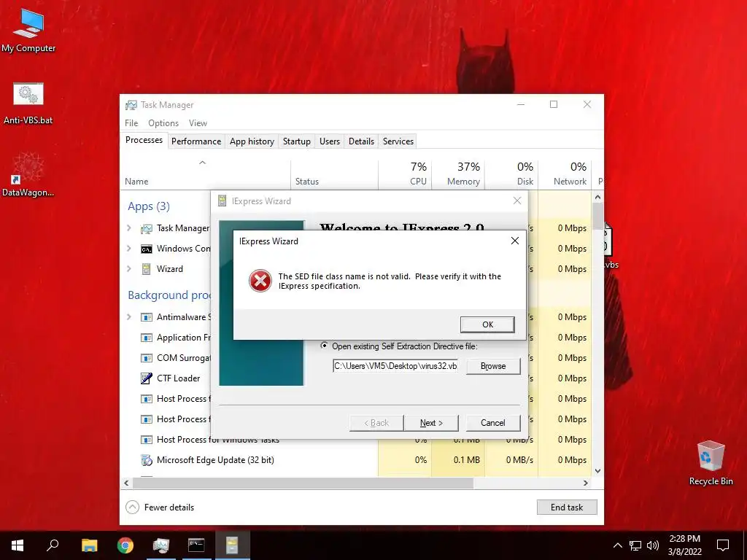The height and width of the screenshot is (560, 747).
Task: Expand the Task Manager app row
Action: click(128, 228)
